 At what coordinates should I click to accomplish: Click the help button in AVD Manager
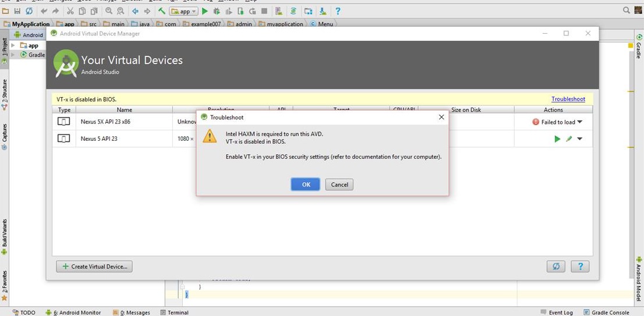[x=580, y=267]
